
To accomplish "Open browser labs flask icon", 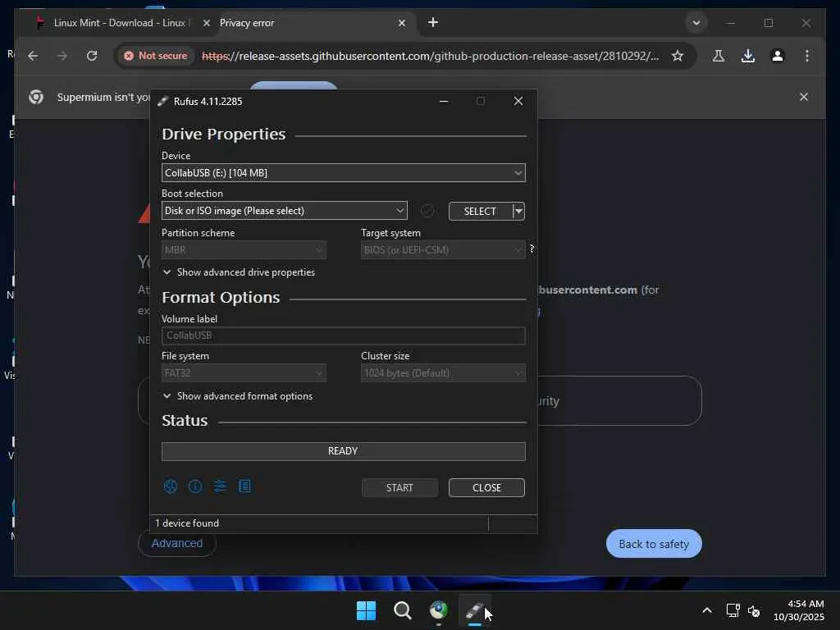I will coord(719,56).
